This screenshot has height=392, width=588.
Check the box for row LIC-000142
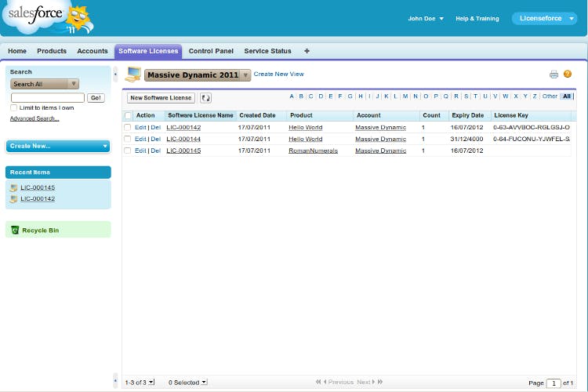128,128
